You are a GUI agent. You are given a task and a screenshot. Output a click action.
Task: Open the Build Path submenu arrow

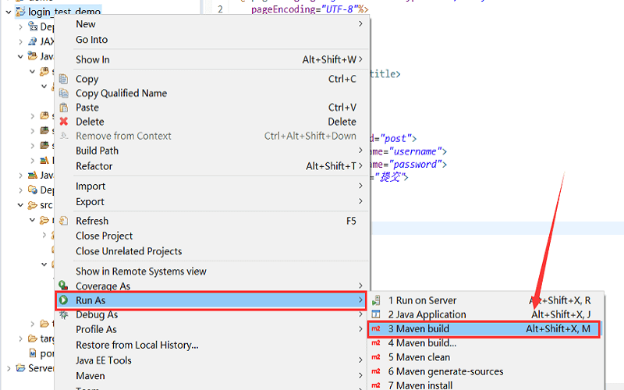[x=360, y=150]
